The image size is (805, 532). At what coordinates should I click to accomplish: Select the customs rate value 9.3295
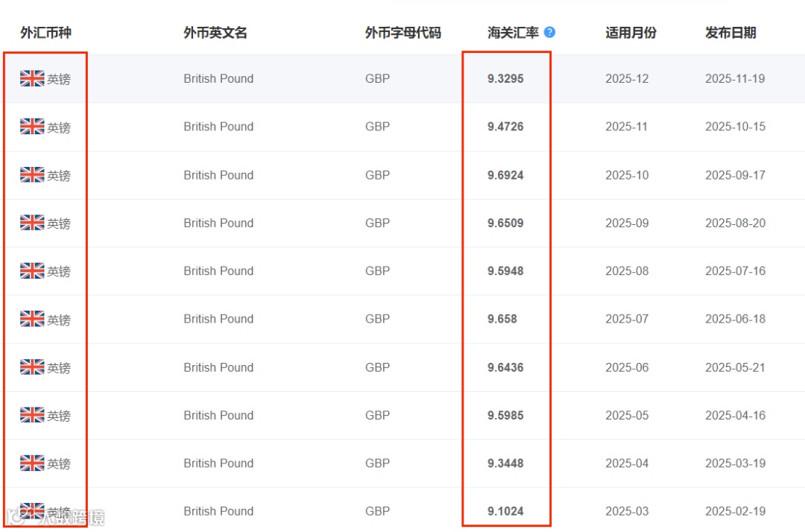click(x=505, y=78)
